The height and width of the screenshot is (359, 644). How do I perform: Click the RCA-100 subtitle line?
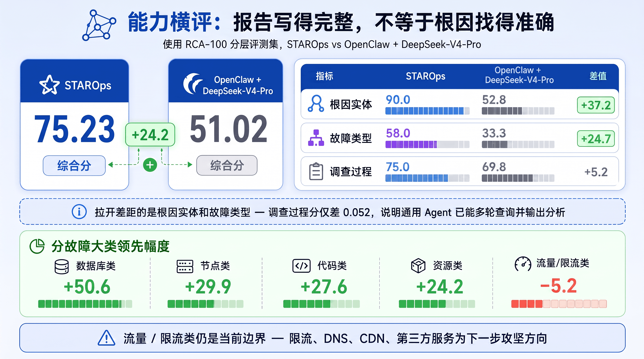(x=322, y=44)
